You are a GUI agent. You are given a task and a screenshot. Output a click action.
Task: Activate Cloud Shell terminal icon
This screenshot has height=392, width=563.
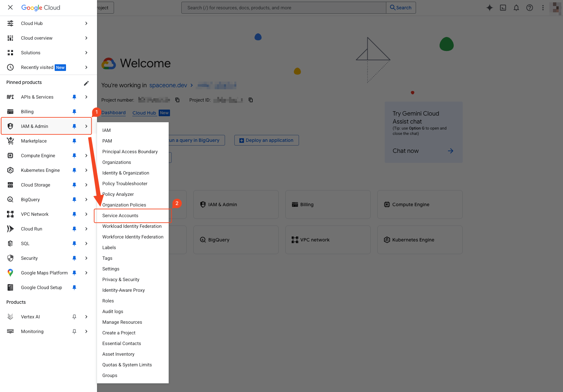click(x=503, y=8)
